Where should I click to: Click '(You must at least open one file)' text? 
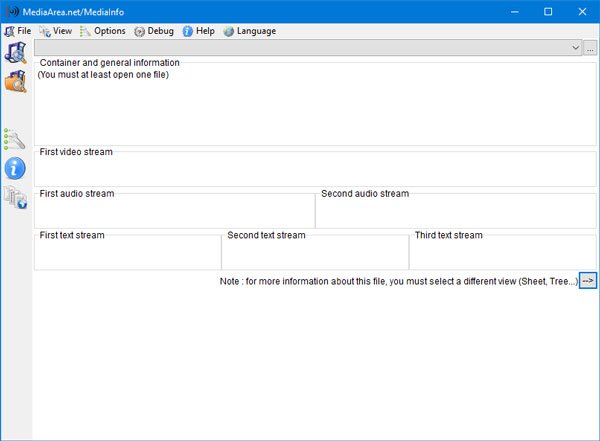point(103,75)
